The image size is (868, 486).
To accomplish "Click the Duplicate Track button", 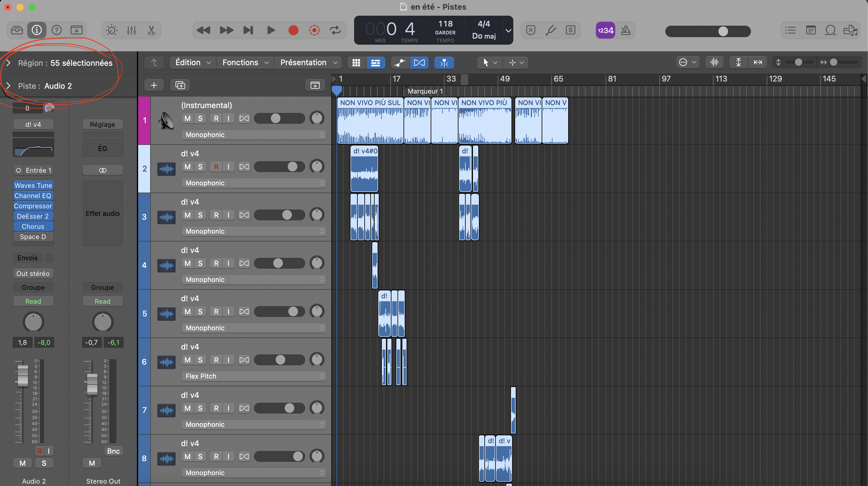I will tap(180, 85).
